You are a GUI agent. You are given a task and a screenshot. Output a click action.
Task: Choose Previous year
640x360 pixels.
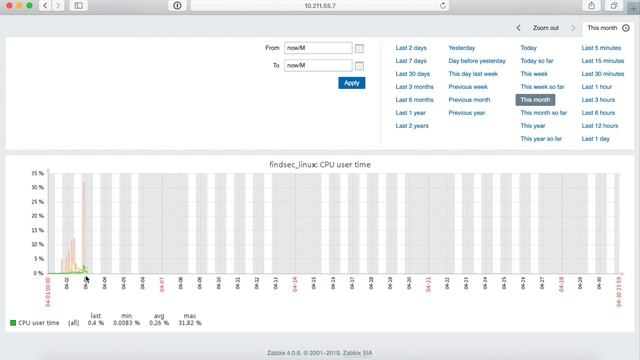click(x=467, y=113)
